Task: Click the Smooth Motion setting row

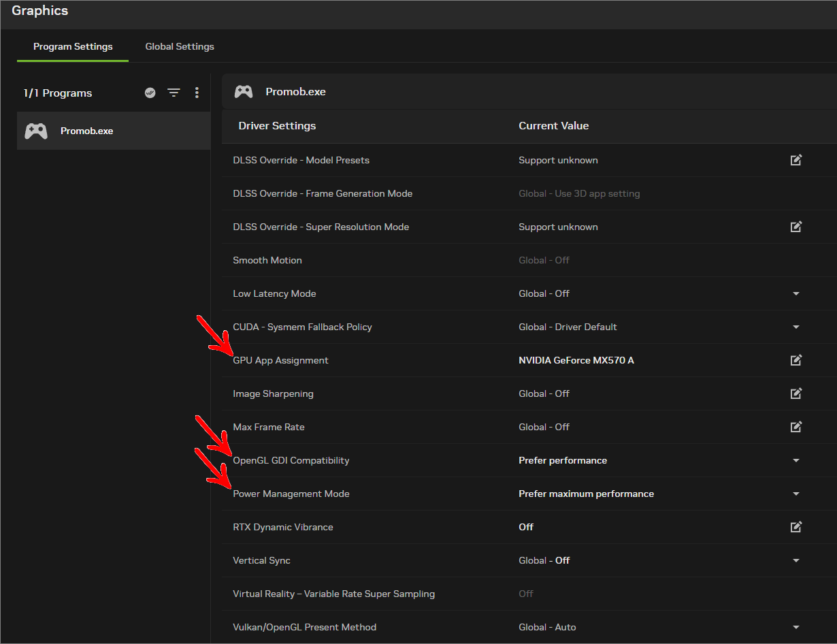Action: 529,260
